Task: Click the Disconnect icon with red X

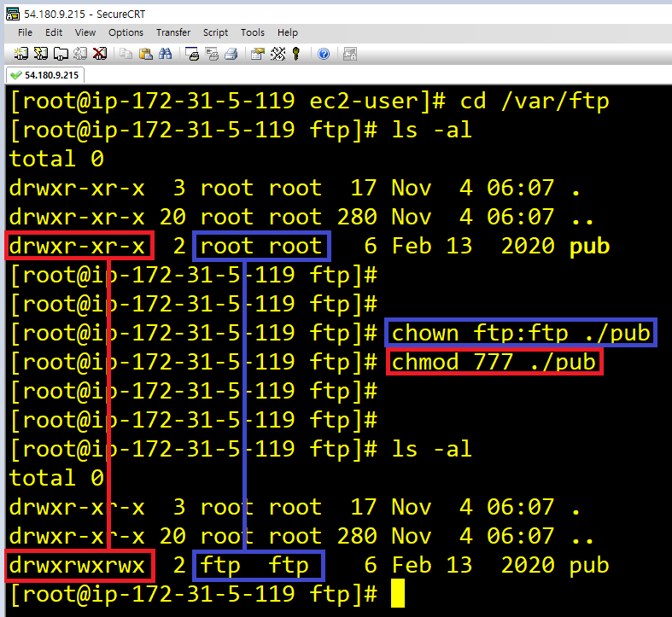Action: pos(100,54)
